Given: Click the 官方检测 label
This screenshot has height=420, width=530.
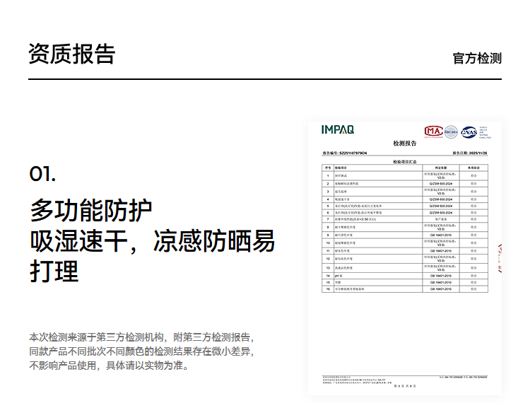Looking at the screenshot, I should pyautogui.click(x=477, y=58).
